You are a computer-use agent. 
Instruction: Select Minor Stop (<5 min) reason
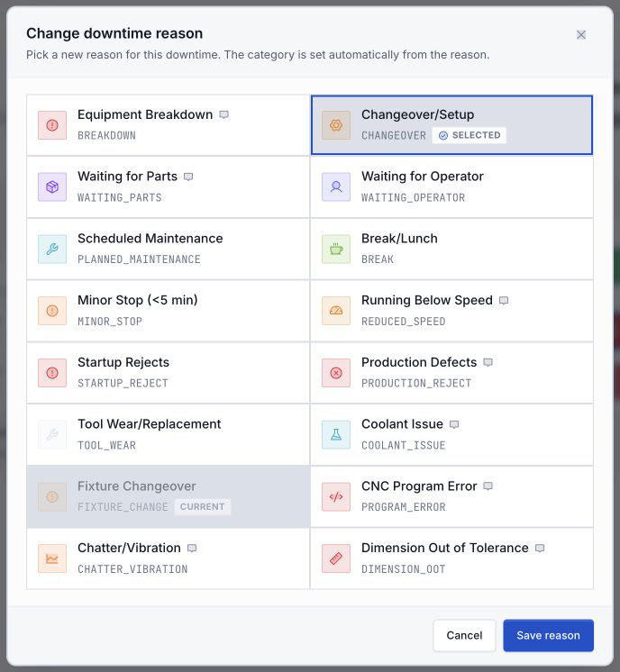click(169, 311)
